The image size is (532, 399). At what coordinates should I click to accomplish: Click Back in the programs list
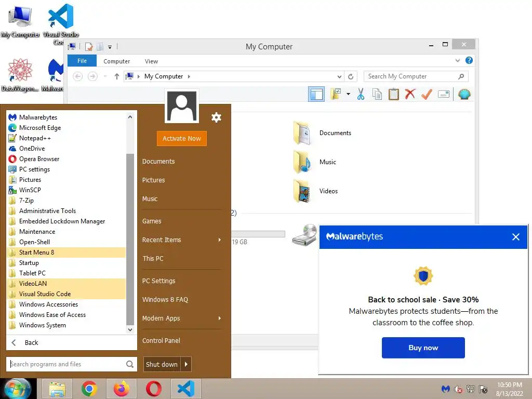[72, 343]
